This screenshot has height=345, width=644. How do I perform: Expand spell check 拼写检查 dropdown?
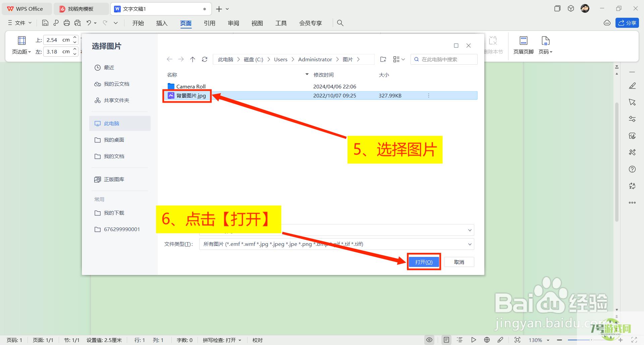click(240, 340)
